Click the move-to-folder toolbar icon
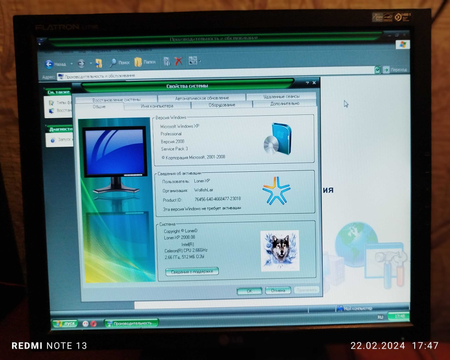This screenshot has width=450, height=360. click(x=167, y=61)
